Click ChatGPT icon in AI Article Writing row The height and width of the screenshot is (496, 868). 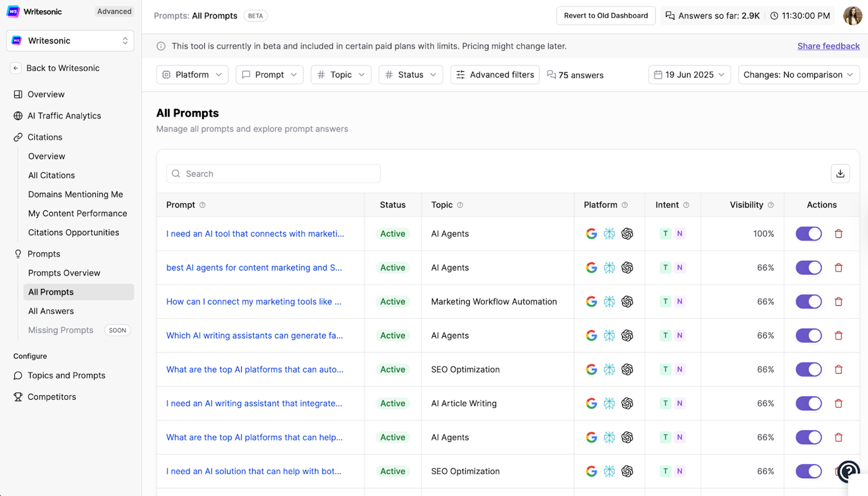click(x=627, y=403)
